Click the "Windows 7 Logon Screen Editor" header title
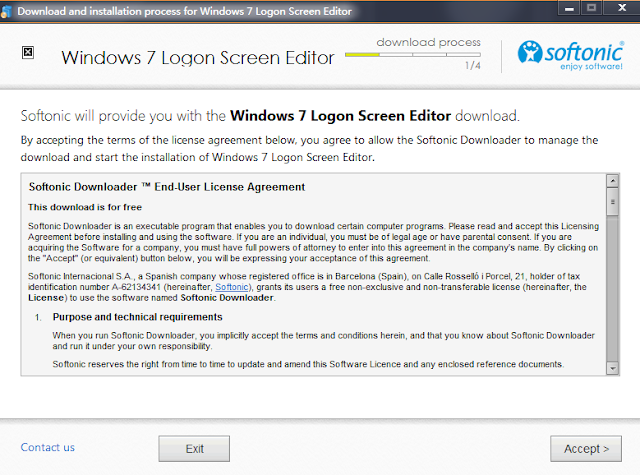 198,58
